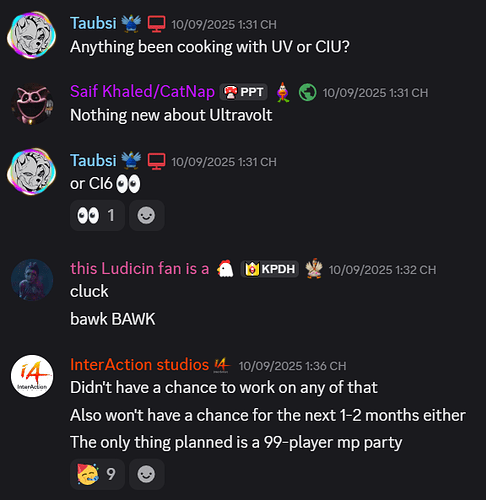Click Taubsi's blue bird role icon in the first message

131,23
